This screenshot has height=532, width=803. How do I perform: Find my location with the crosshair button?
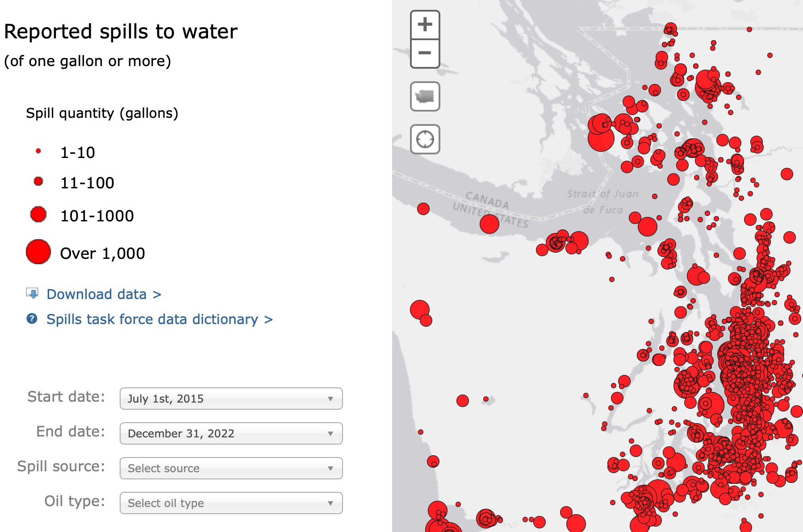pos(425,139)
